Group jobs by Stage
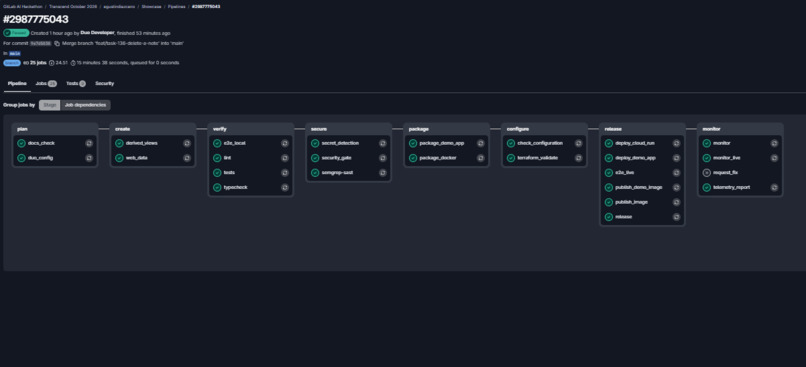This screenshot has width=806, height=367. click(x=50, y=105)
